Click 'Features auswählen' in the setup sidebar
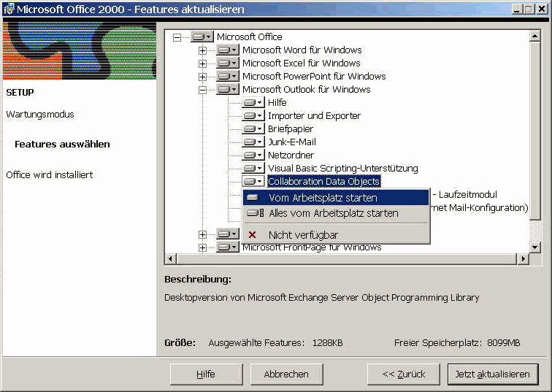The width and height of the screenshot is (552, 392). click(62, 145)
